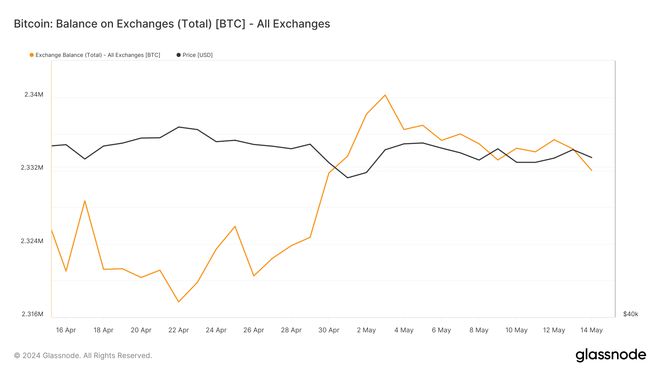This screenshot has width=660, height=372.
Task: Click the chart title text
Action: point(172,24)
